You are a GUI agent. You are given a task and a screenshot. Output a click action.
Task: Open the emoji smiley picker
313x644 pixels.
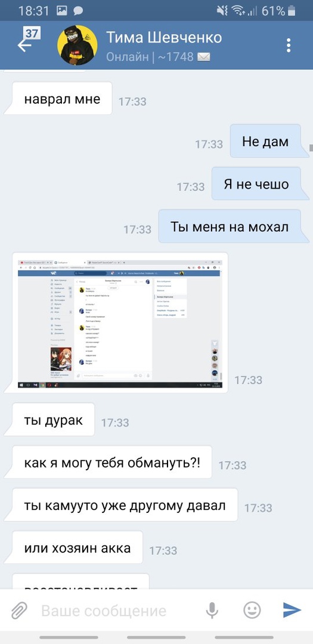(252, 611)
